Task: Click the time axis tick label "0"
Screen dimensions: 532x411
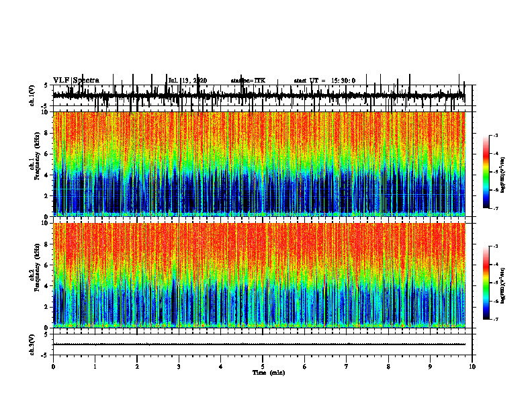Action: coord(53,367)
